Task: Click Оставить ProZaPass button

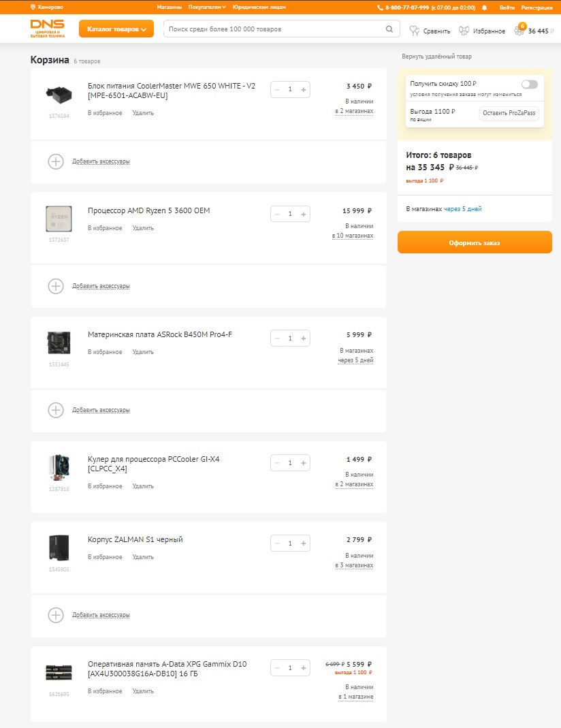Action: 509,113
